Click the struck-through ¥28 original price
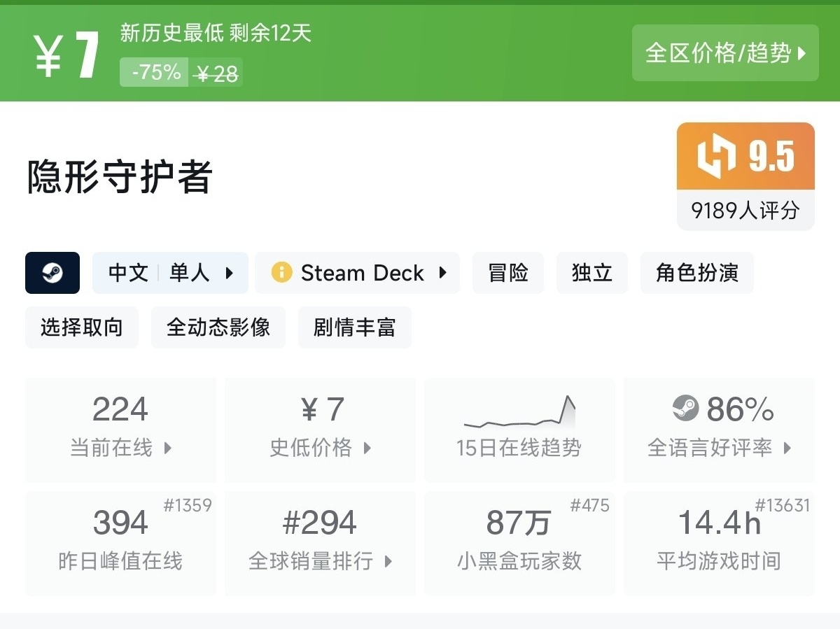This screenshot has height=629, width=840. pyautogui.click(x=217, y=73)
